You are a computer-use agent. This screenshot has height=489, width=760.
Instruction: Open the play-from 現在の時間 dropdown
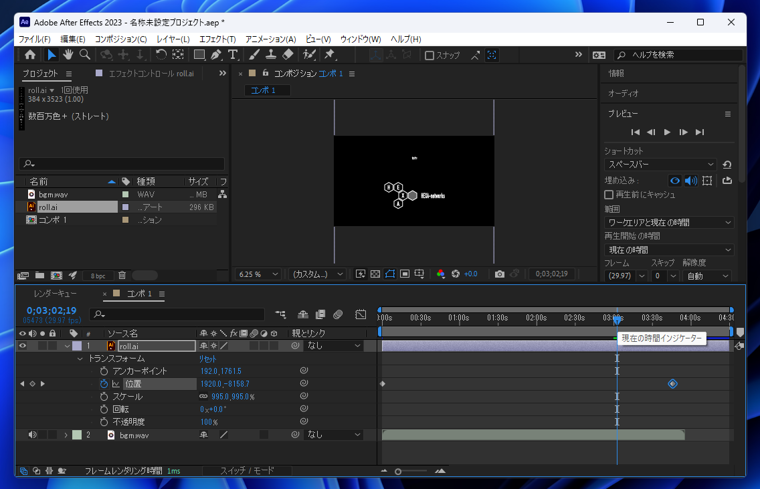(669, 250)
